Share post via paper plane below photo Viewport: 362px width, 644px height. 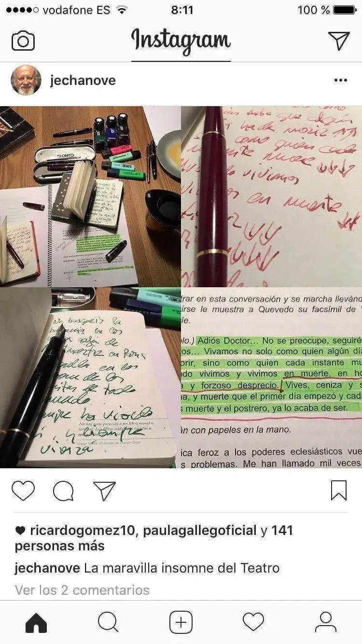[104, 491]
